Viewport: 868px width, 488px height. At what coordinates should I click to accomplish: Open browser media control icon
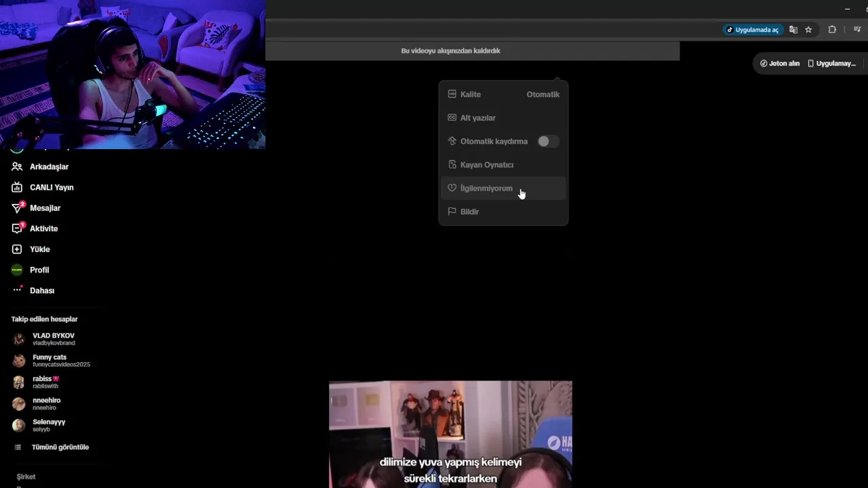pos(857,30)
